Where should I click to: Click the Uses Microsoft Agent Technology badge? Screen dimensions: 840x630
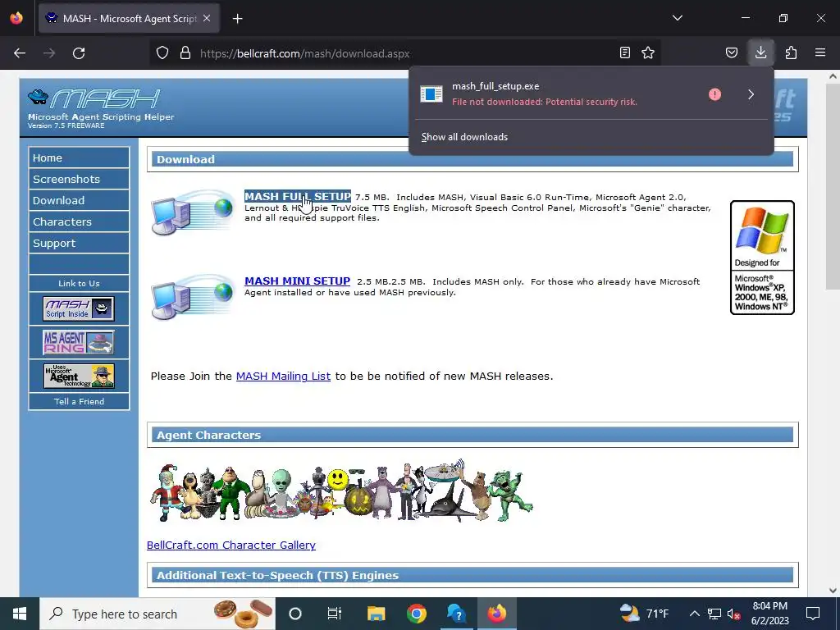(79, 376)
